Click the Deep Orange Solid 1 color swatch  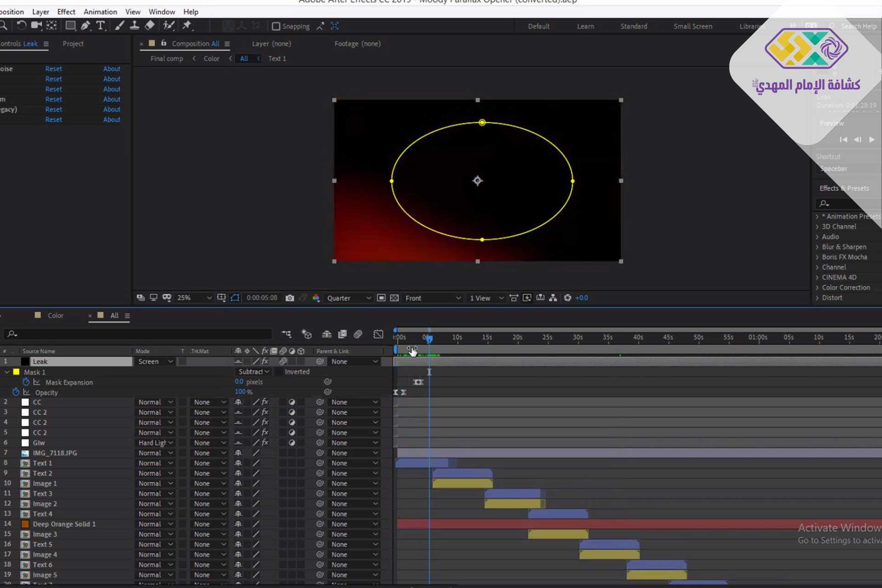coord(25,524)
